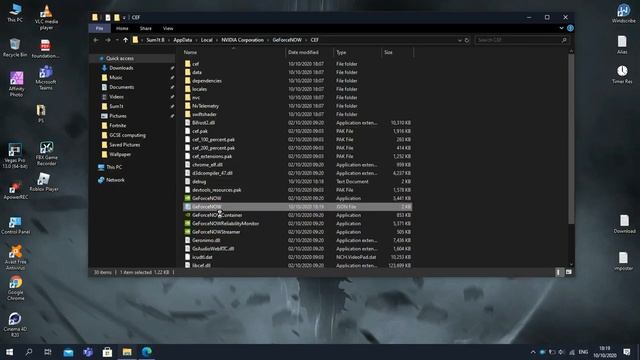This screenshot has height=360, width=640.
Task: Select the GeForceNOWStreamer application icon
Action: (187, 232)
